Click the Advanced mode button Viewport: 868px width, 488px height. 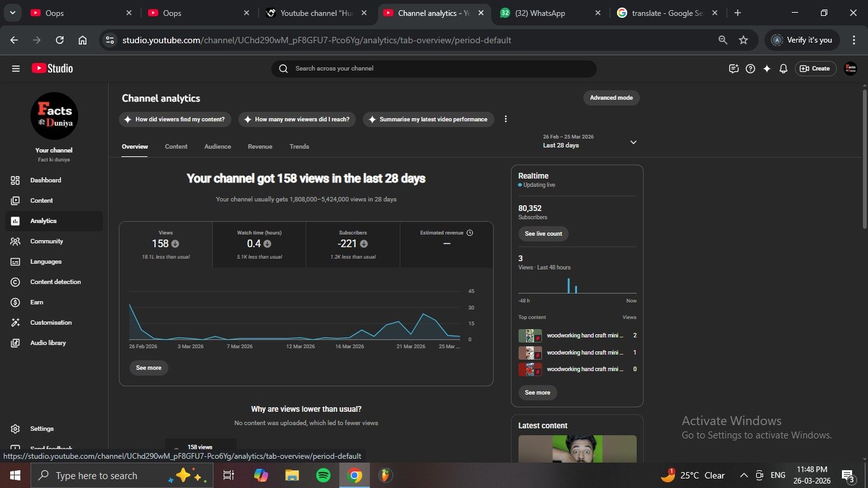(611, 98)
